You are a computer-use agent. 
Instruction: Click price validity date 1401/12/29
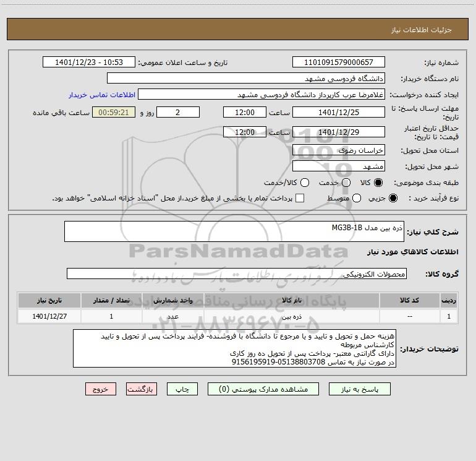click(339, 132)
